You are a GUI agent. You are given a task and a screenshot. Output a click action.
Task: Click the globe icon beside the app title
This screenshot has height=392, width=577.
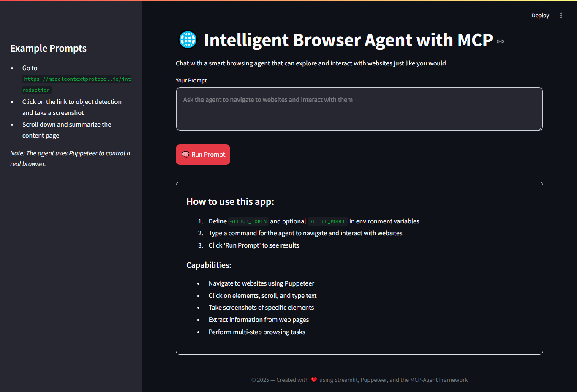pyautogui.click(x=188, y=40)
